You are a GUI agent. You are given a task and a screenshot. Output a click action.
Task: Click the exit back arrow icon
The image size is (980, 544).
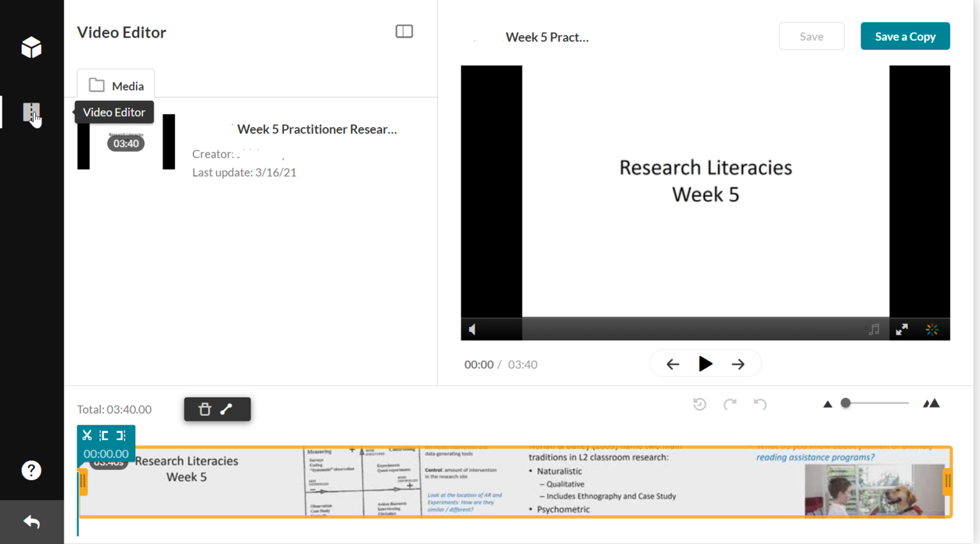31,522
